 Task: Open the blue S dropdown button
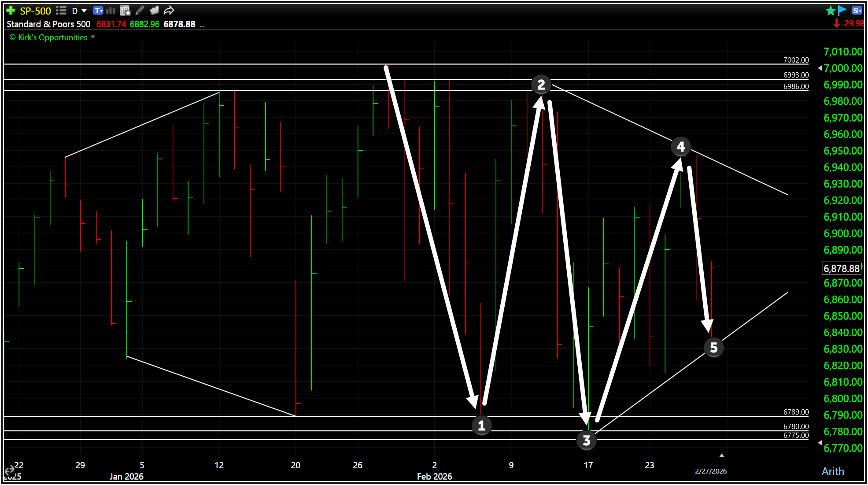point(857,11)
